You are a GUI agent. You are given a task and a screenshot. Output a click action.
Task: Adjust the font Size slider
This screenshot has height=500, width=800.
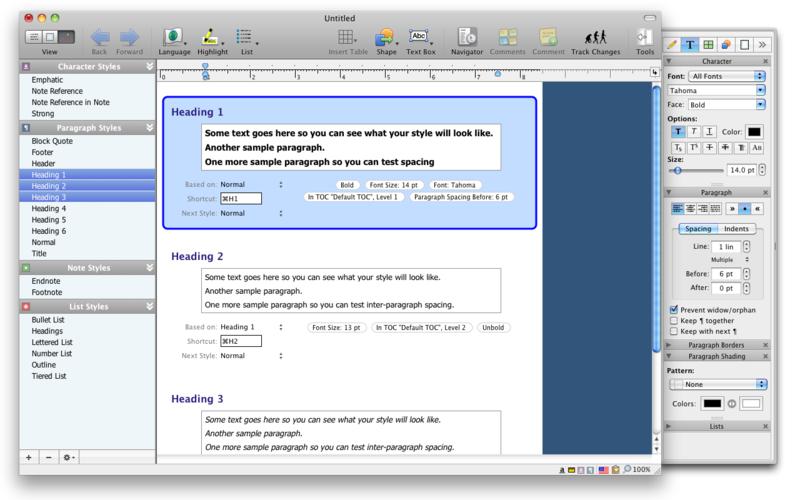click(x=678, y=170)
